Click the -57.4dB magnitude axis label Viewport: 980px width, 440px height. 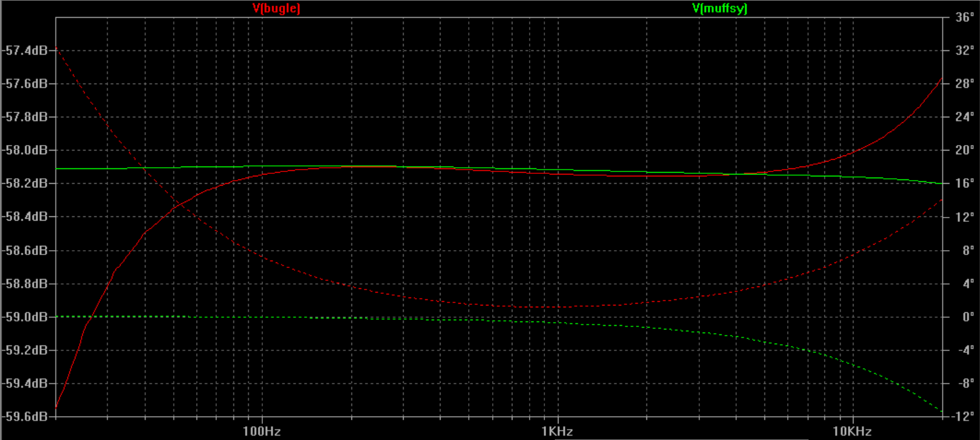pos(25,50)
